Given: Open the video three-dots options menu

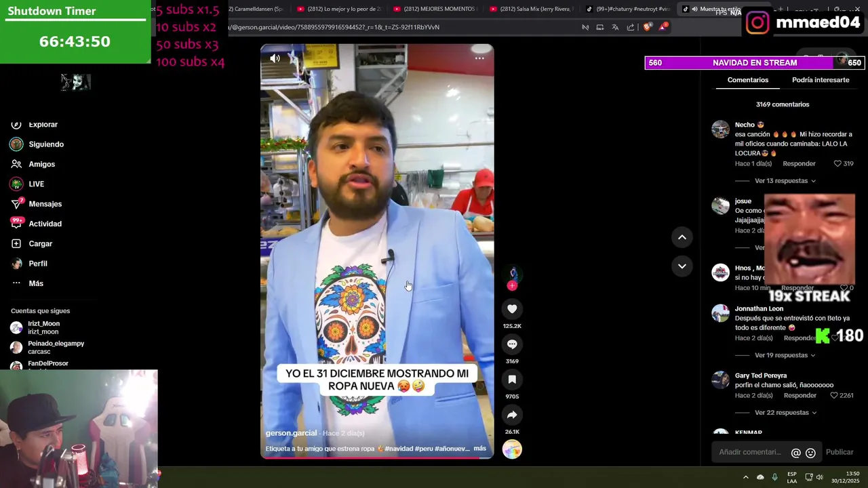Looking at the screenshot, I should 479,58.
